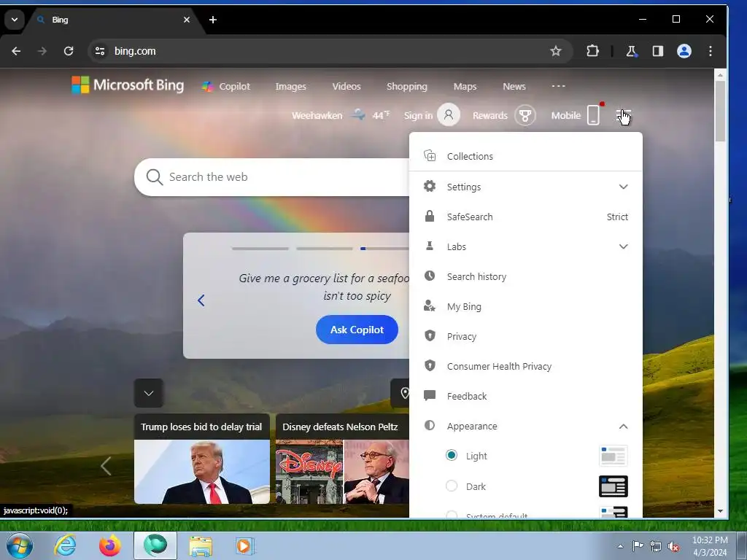Select the Light appearance radio button

pos(451,455)
